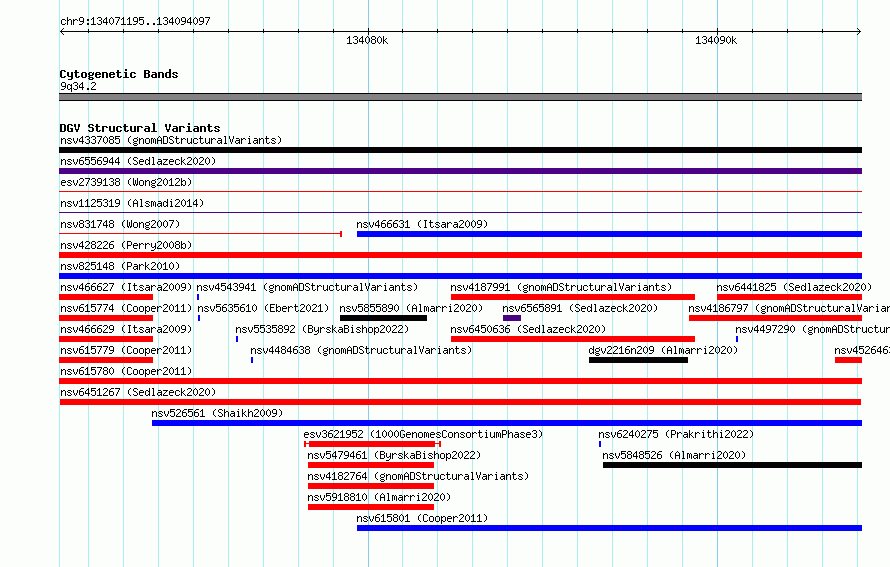Viewport: 890px width, 567px height.
Task: Click nsv615780 (Cooper2011) variant label
Action: (x=126, y=371)
